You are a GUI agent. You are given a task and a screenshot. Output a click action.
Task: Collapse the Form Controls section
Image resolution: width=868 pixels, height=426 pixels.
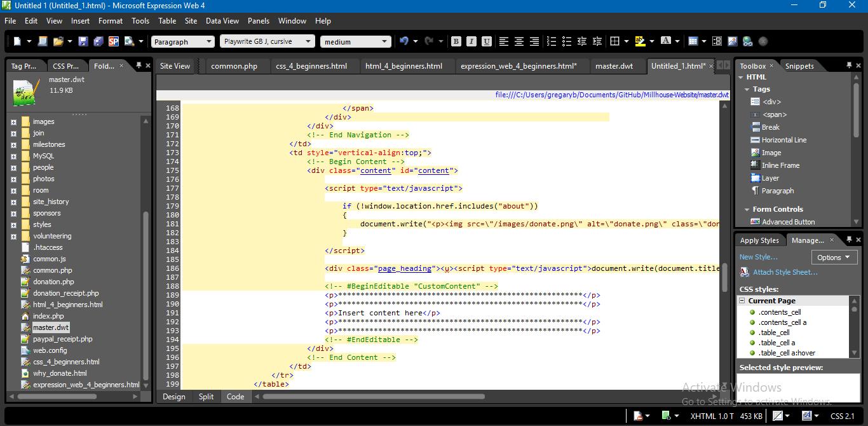(x=747, y=209)
